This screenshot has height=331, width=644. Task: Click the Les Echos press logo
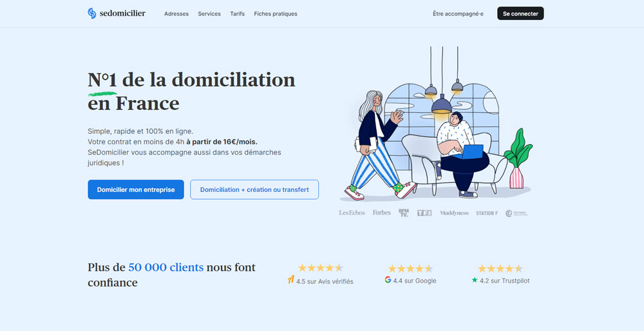pyautogui.click(x=352, y=213)
